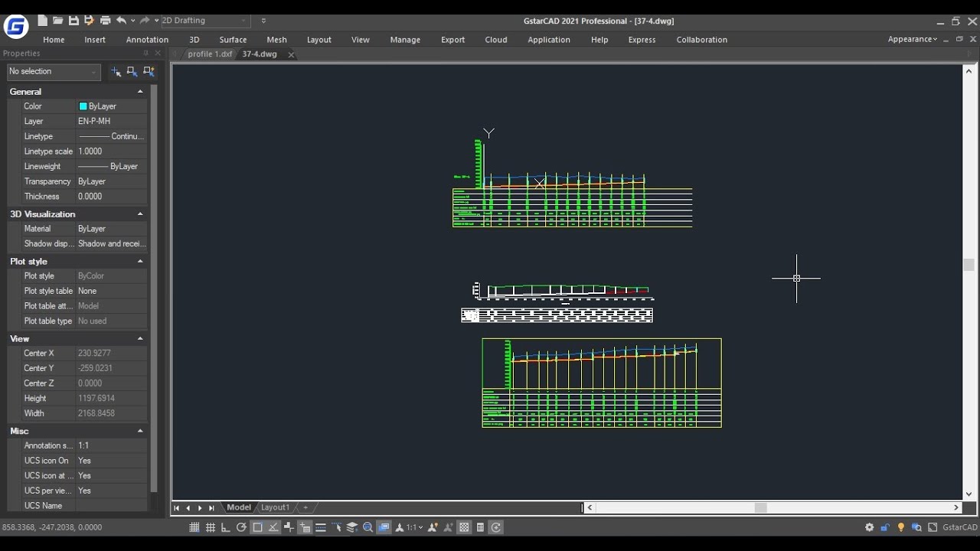Toggle snap mode in status bar
This screenshot has width=980, height=551.
(x=194, y=527)
